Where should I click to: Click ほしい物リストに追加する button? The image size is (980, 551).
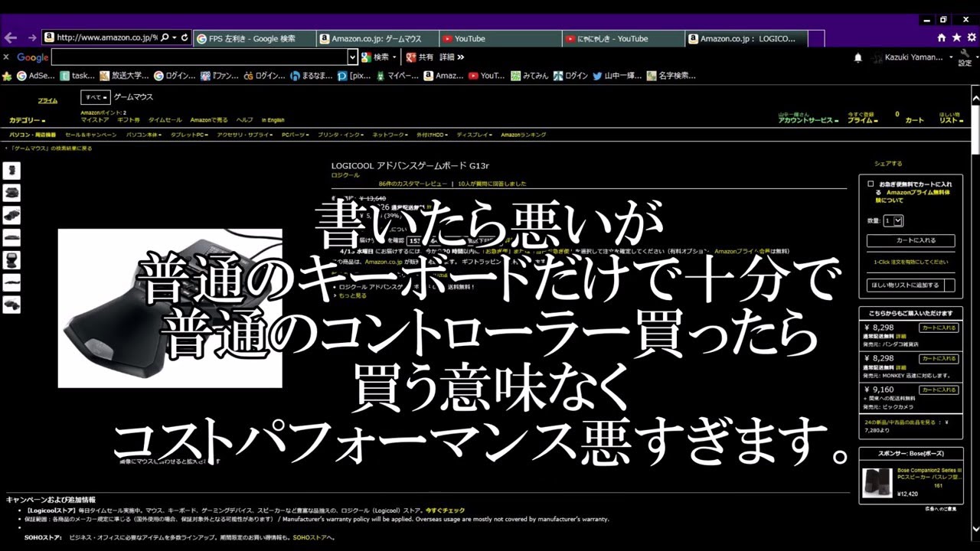911,285
